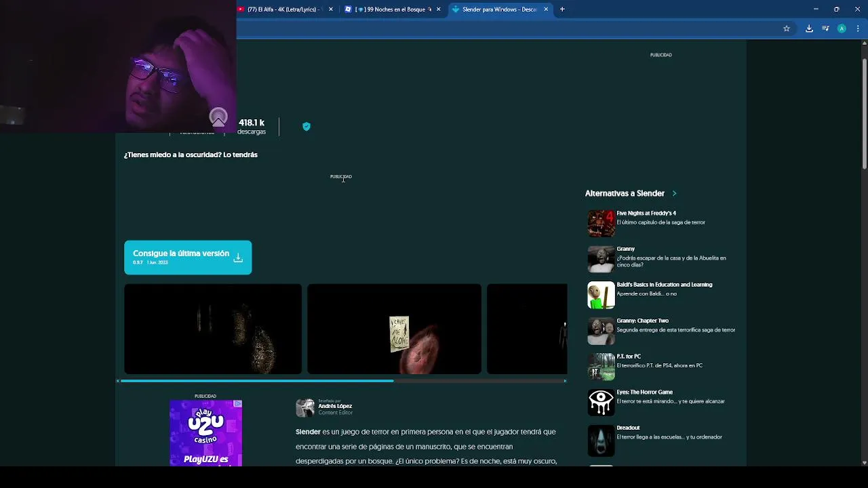Click the PlayUZU AdChoices corner icon

coord(238,404)
